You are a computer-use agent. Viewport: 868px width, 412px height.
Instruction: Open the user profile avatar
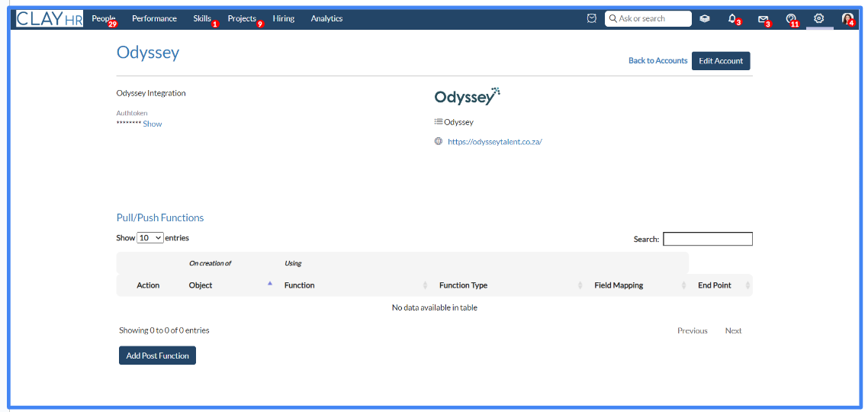(847, 18)
